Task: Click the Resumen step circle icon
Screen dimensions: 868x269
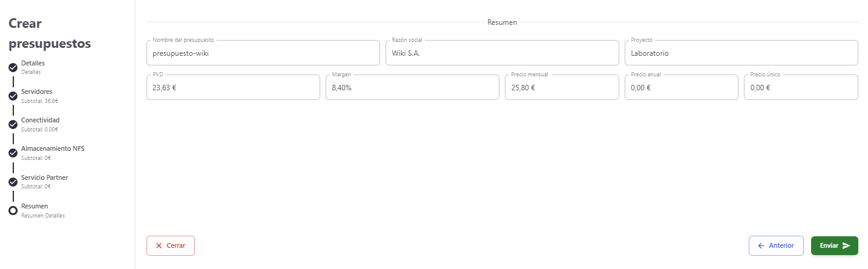Action: point(13,210)
